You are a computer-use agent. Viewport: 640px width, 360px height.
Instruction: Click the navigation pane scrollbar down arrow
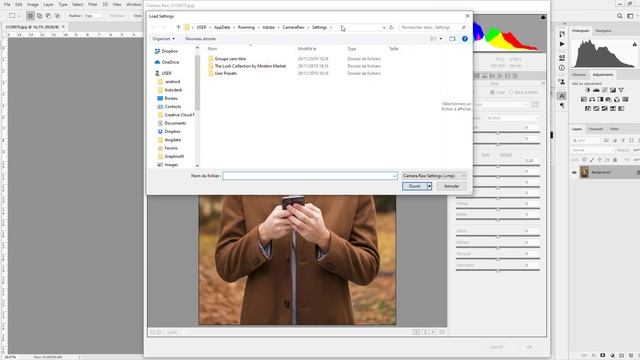[x=198, y=166]
